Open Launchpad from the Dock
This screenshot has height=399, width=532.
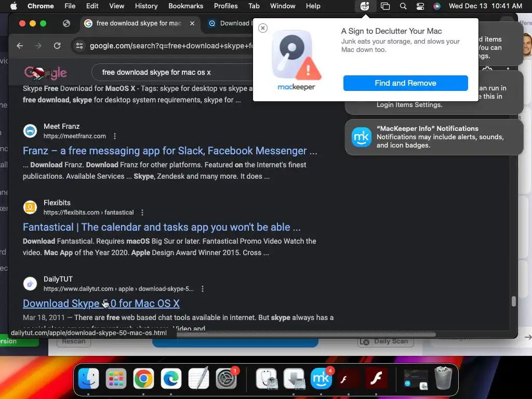pos(116,378)
